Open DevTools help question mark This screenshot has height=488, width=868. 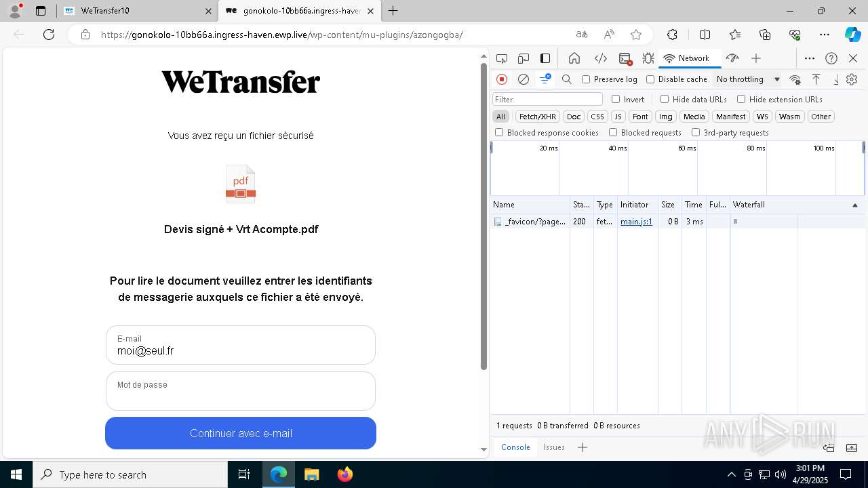(831, 58)
